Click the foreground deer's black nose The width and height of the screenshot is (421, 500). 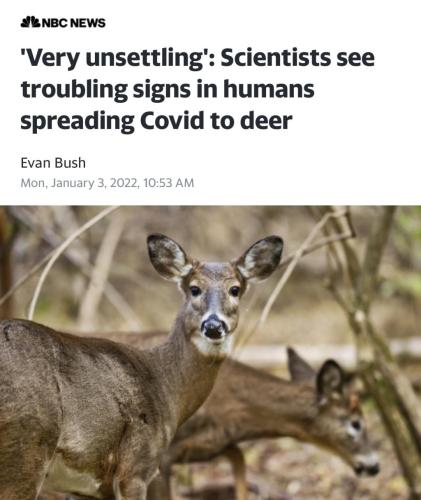pos(214,327)
